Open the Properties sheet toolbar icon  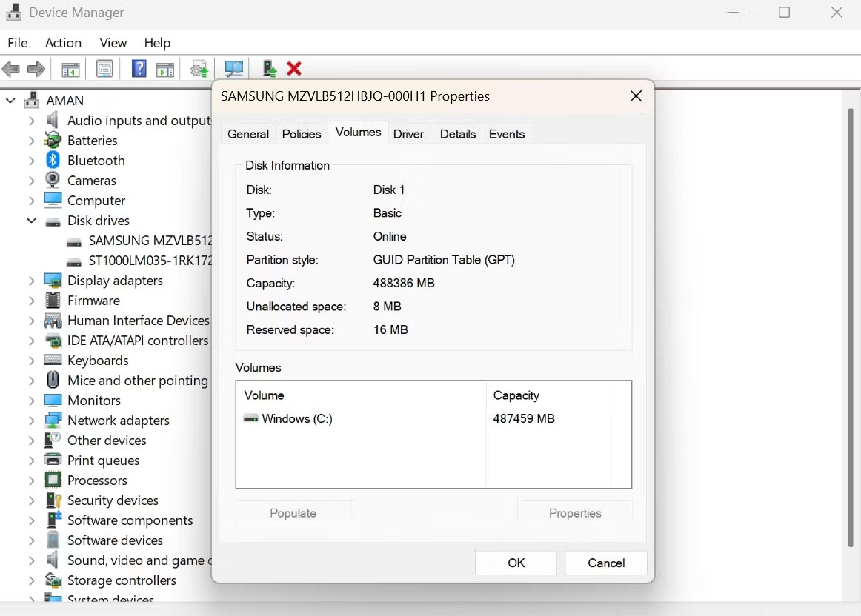[x=104, y=69]
